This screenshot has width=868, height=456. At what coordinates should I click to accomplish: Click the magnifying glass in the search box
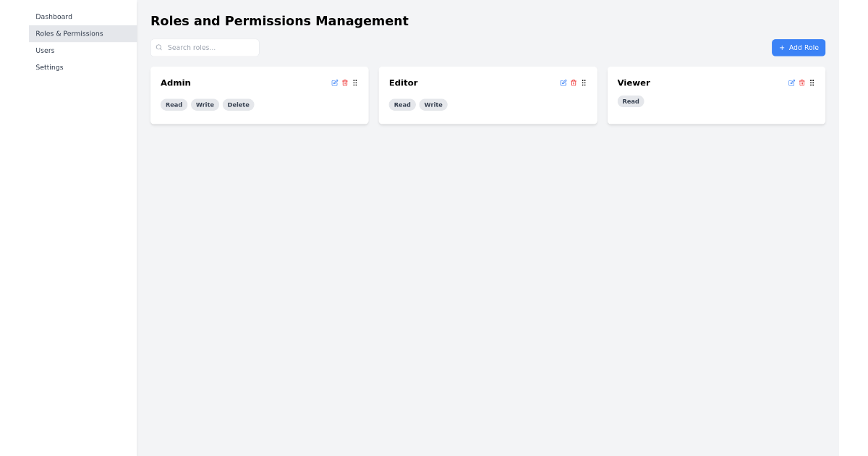[x=158, y=47]
